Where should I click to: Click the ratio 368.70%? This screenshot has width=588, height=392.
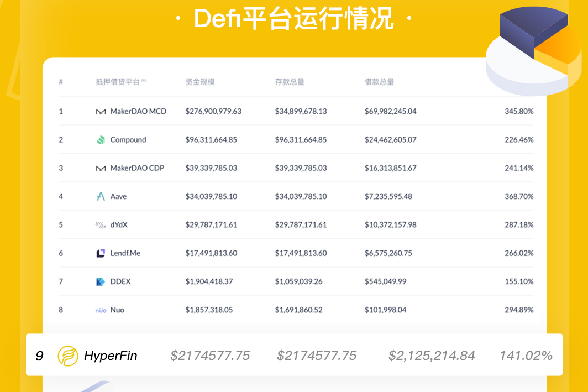[x=519, y=196]
